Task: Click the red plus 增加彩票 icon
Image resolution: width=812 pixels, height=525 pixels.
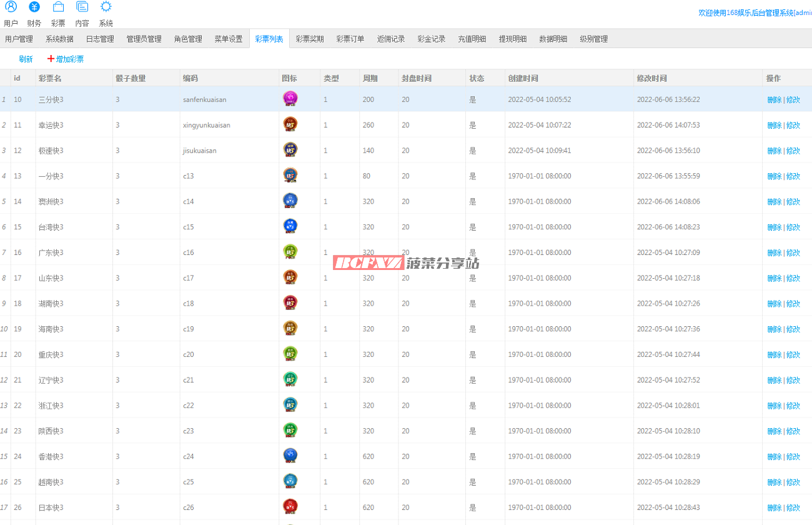Action: pos(51,59)
